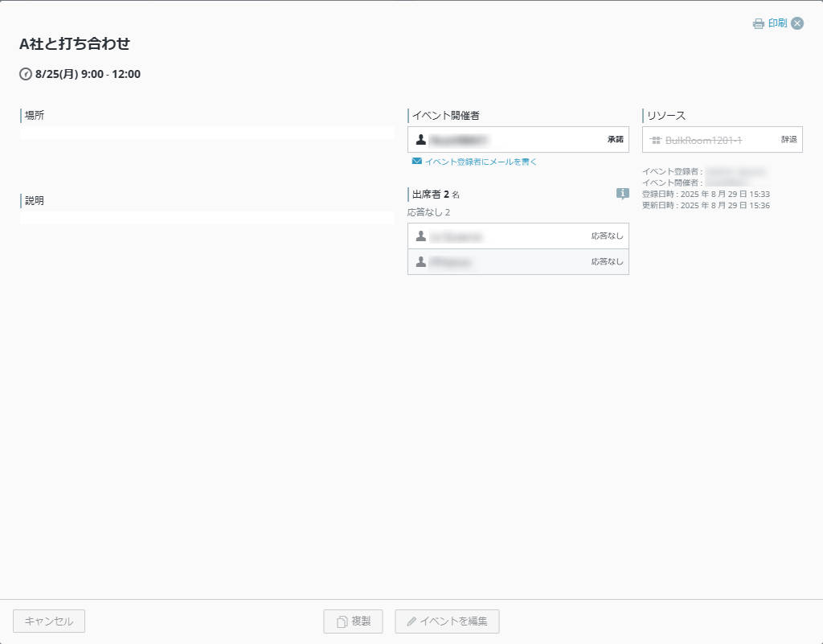The width and height of the screenshot is (823, 644).
Task: Click the 出席者 2 名 heading
Action: 436,195
